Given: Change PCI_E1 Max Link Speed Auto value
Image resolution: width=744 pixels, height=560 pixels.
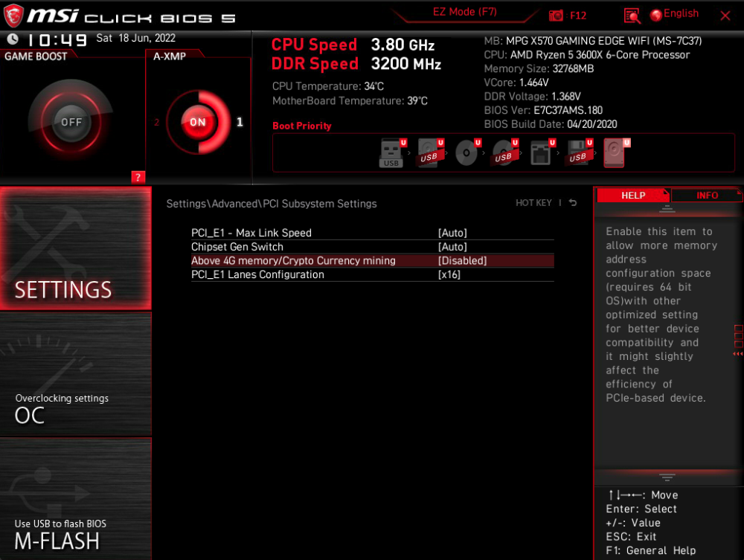Looking at the screenshot, I should coord(452,233).
